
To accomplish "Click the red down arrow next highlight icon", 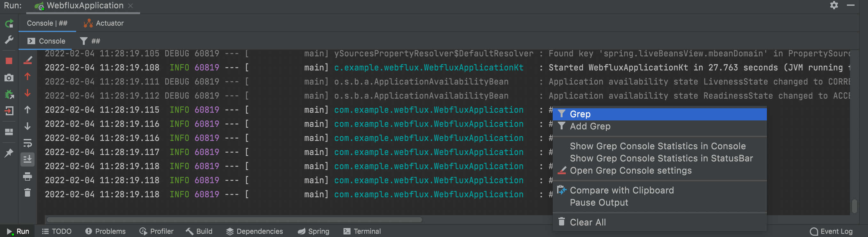I will pos(28,93).
